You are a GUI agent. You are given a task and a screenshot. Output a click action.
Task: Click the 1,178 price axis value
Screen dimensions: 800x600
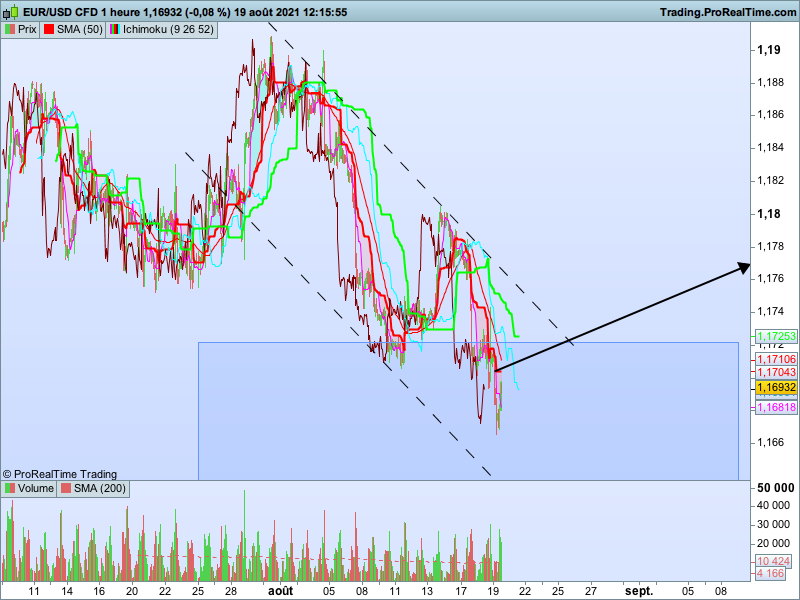coord(770,246)
